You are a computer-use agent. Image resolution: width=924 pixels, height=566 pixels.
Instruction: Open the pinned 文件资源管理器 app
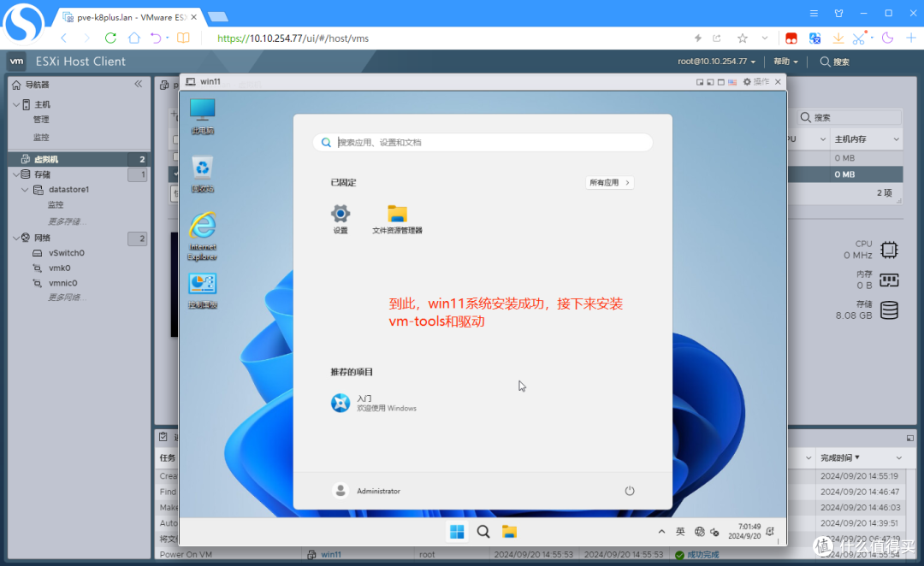point(397,219)
